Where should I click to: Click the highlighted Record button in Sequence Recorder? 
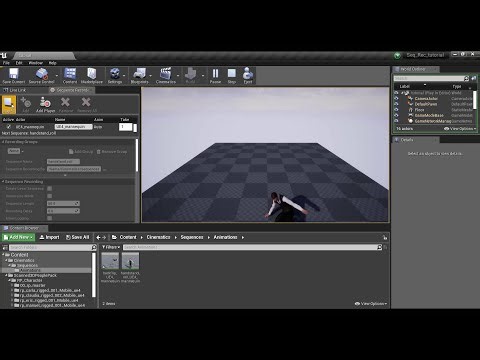pyautogui.click(x=9, y=104)
